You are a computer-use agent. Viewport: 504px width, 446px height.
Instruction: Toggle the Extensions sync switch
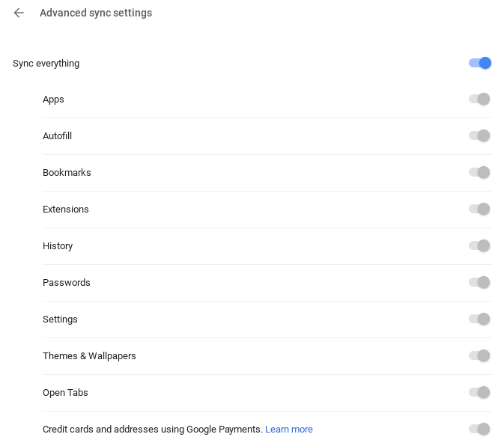[x=479, y=209]
